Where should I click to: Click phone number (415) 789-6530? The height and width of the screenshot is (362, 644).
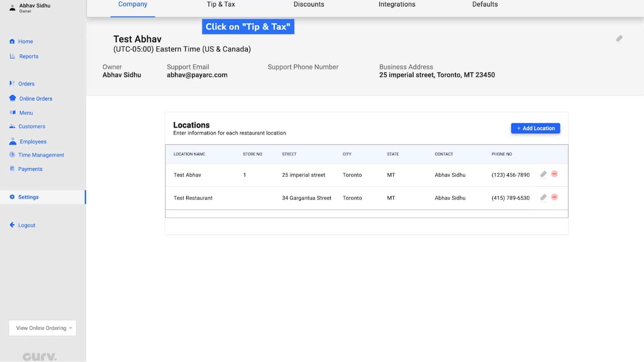point(511,198)
